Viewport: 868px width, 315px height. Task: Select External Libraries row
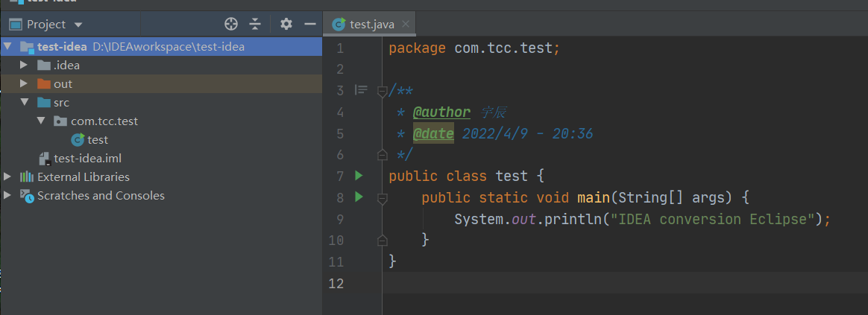click(160, 176)
